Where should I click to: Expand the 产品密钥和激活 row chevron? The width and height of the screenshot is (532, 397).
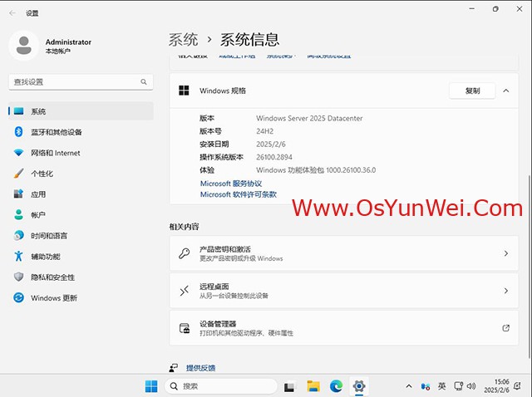[506, 253]
